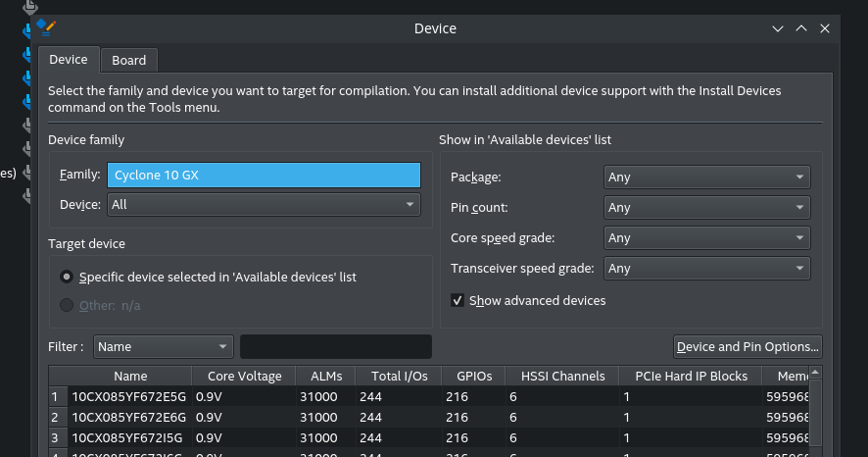Open the Transceiver speed grade dropdown
Screen dimensions: 868x457
(x=706, y=268)
